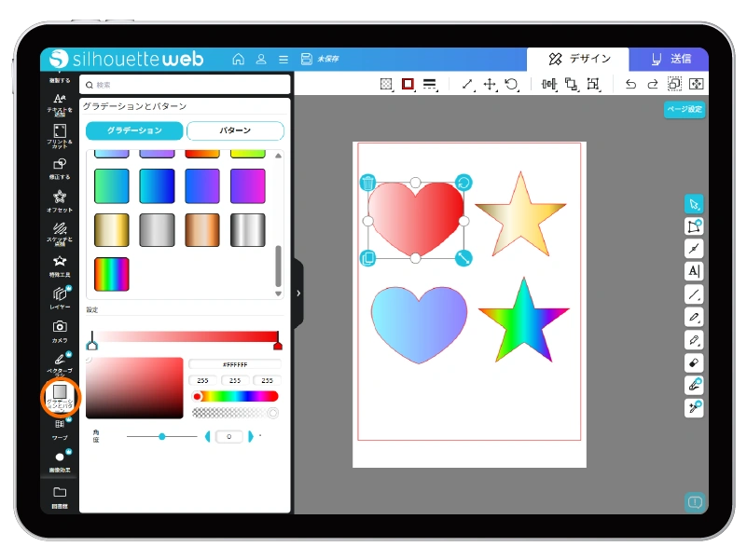Click the ページ設定 button
Viewport: 747px width, 560px height.
tap(685, 110)
